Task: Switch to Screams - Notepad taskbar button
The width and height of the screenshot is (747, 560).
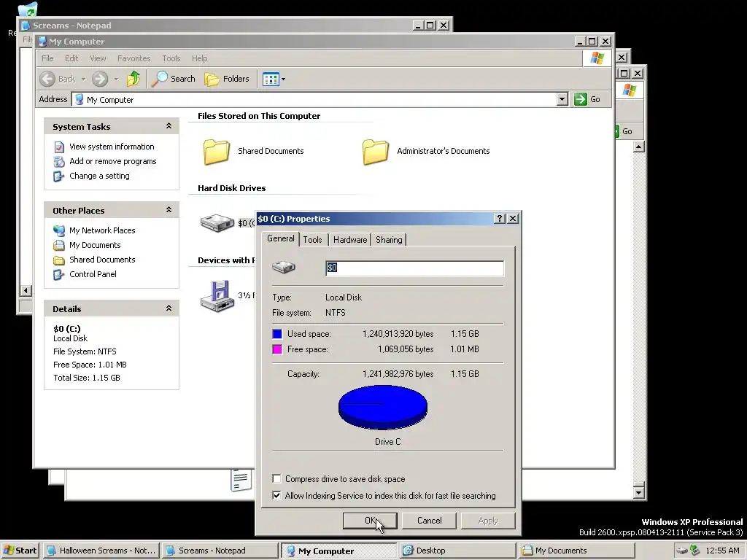Action: pyautogui.click(x=220, y=551)
